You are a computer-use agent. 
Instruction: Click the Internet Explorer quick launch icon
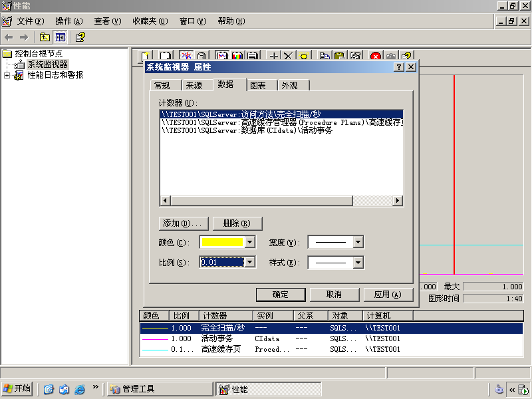coord(80,389)
